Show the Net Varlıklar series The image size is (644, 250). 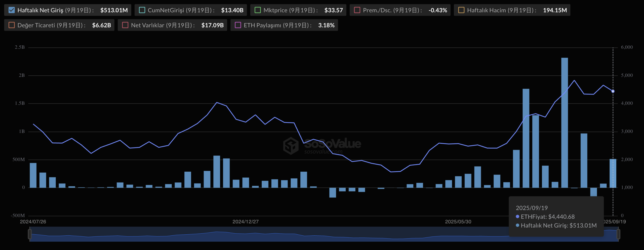tap(125, 25)
